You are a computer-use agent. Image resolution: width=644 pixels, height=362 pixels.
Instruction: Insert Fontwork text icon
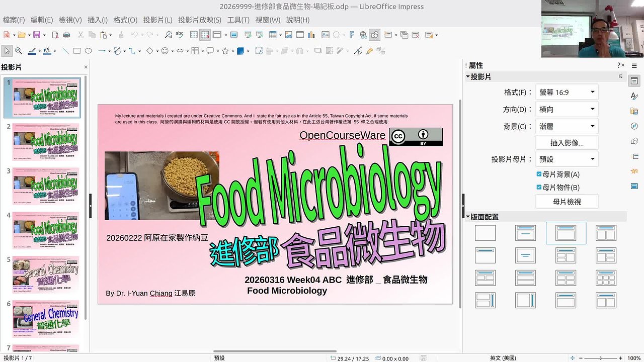click(352, 35)
